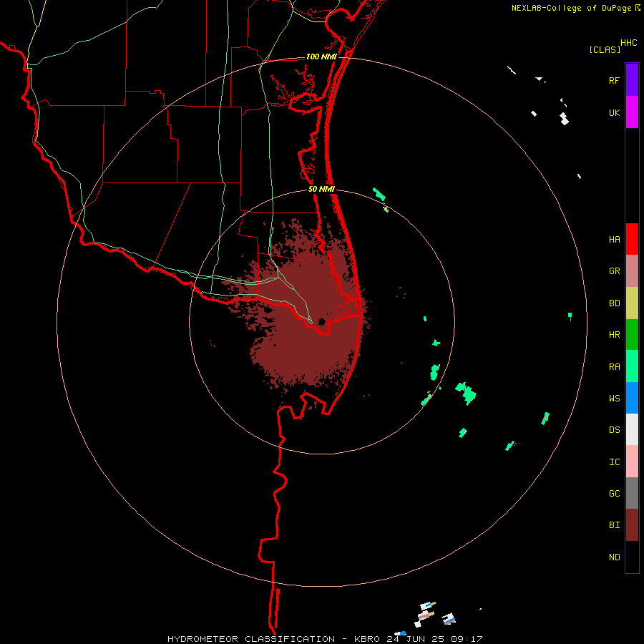Screen dimensions: 644x644
Task: Click the ND legend label
Action: (615, 557)
